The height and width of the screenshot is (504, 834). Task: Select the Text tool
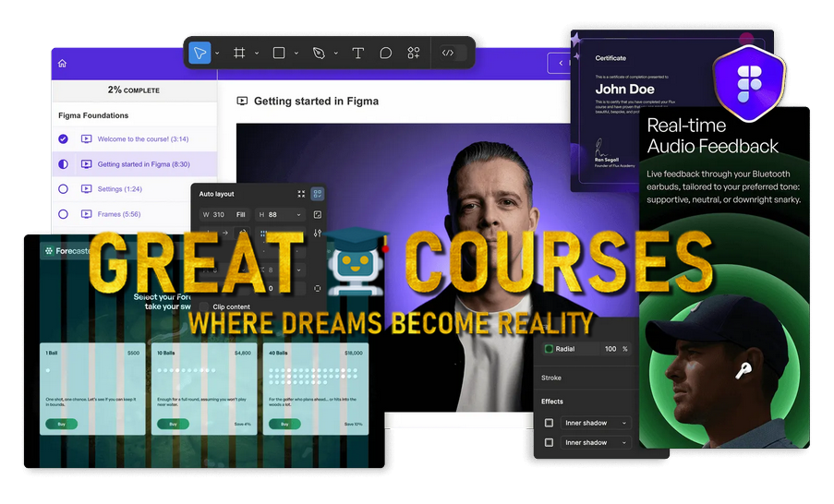click(x=357, y=53)
